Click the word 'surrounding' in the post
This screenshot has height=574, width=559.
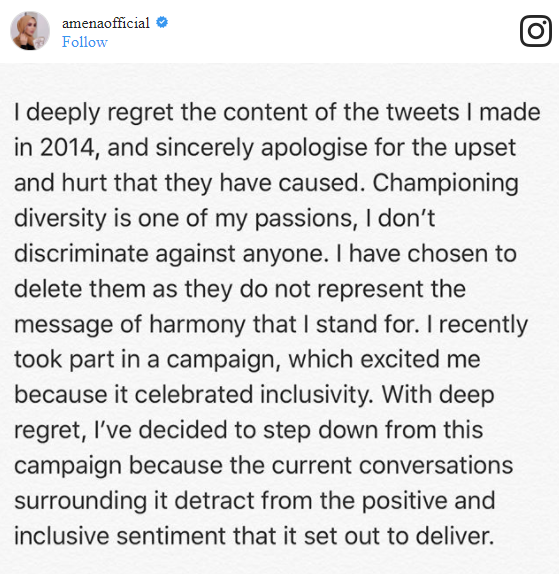pyautogui.click(x=81, y=502)
